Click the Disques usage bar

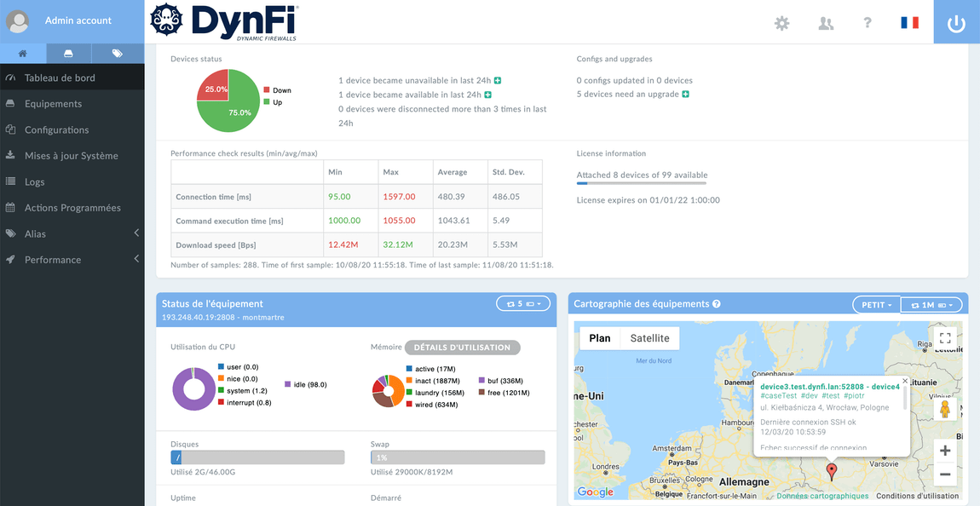click(x=257, y=457)
